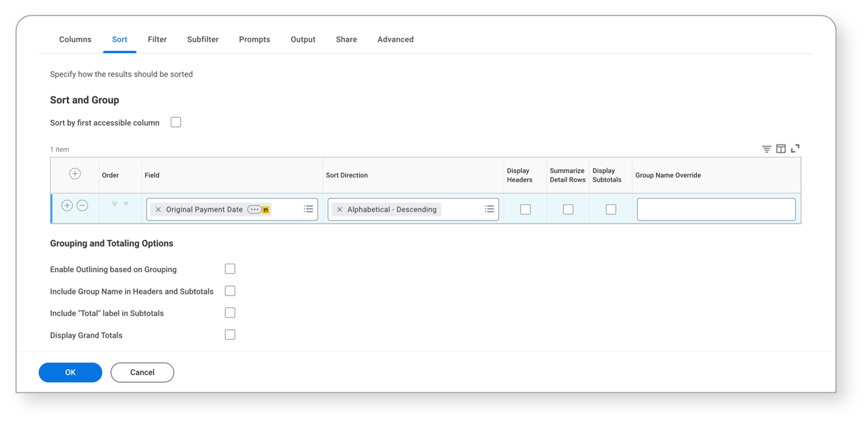
Task: Check Display Headers for the sort row
Action: pyautogui.click(x=526, y=210)
